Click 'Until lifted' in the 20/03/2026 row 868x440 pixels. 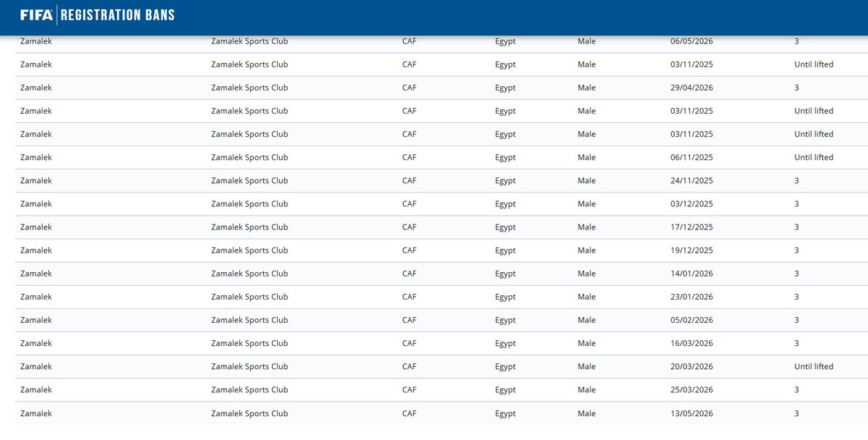pos(814,366)
